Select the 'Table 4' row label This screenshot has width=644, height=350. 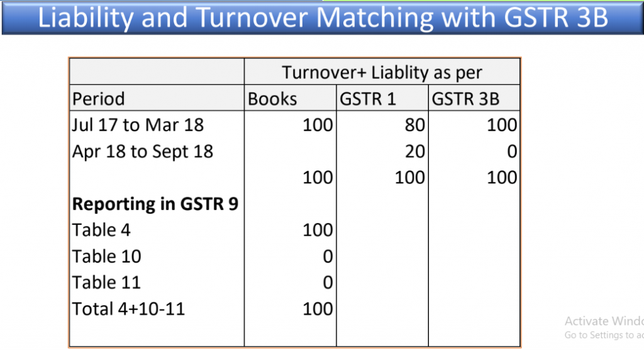point(101,230)
